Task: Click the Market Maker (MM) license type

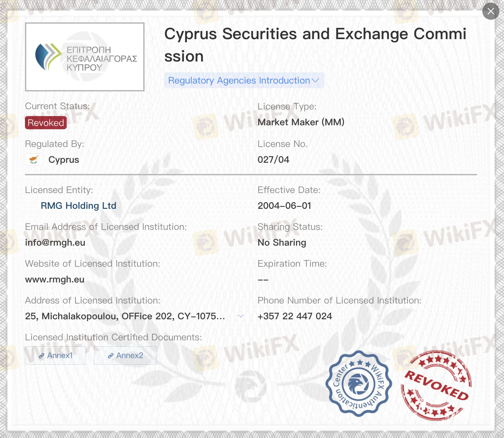Action: 301,122
